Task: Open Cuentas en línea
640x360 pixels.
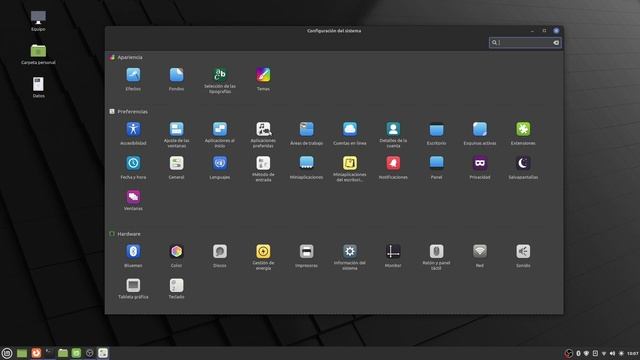Action: [x=350, y=133]
